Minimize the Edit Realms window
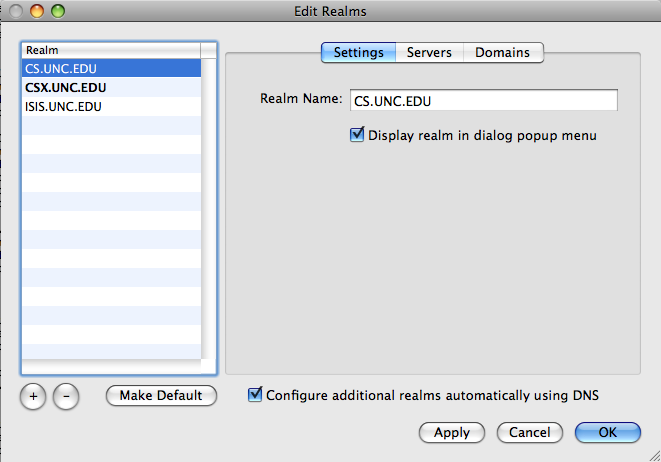The height and width of the screenshot is (462, 661). (37, 11)
